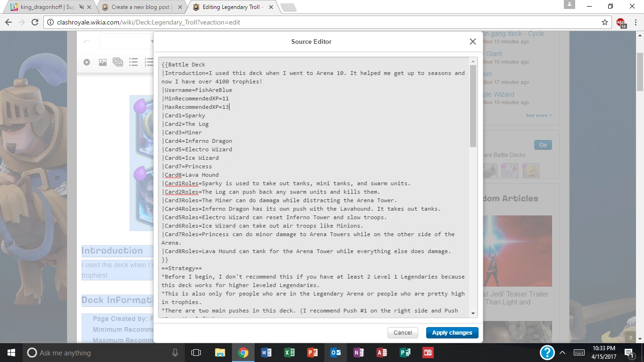Viewport: 644px width, 362px height.
Task: Select the Editing Legendary Troll tab
Action: point(232,7)
